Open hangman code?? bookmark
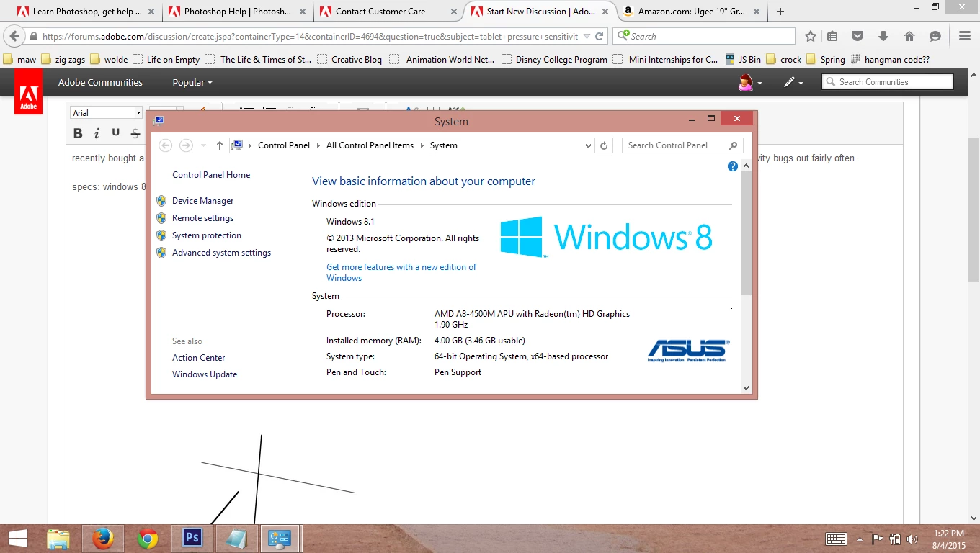The image size is (980, 553). (x=890, y=60)
